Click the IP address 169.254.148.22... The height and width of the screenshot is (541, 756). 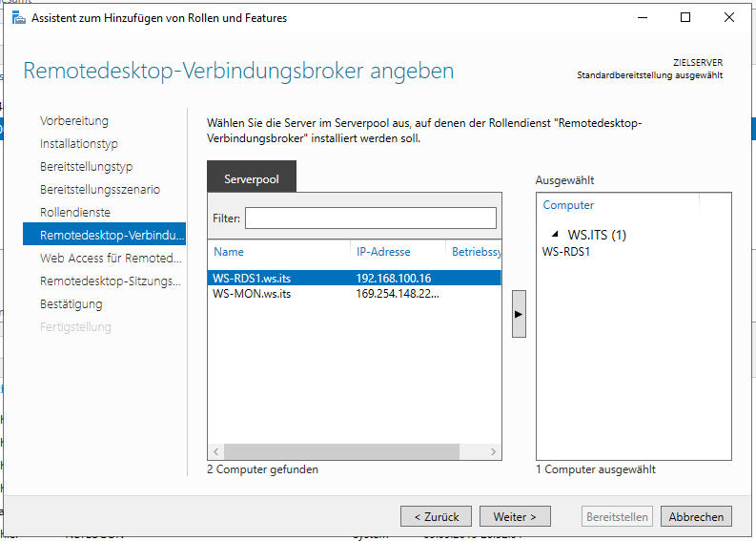tap(398, 294)
